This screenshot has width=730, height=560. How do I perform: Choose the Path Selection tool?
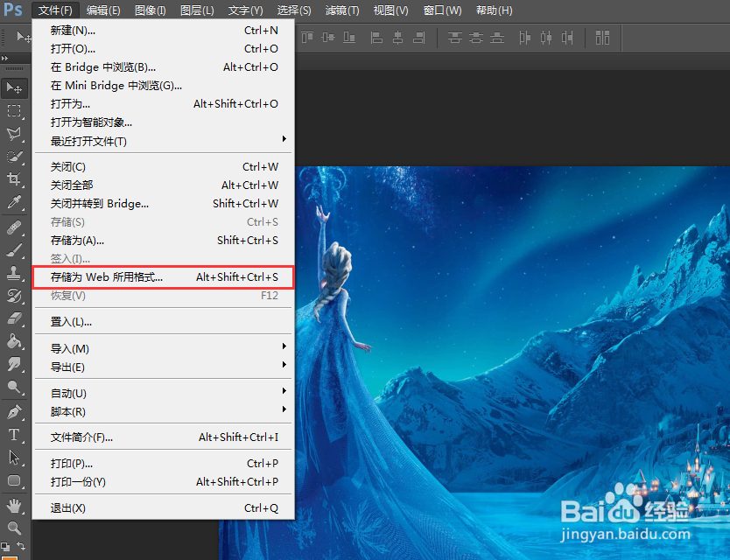pyautogui.click(x=14, y=458)
